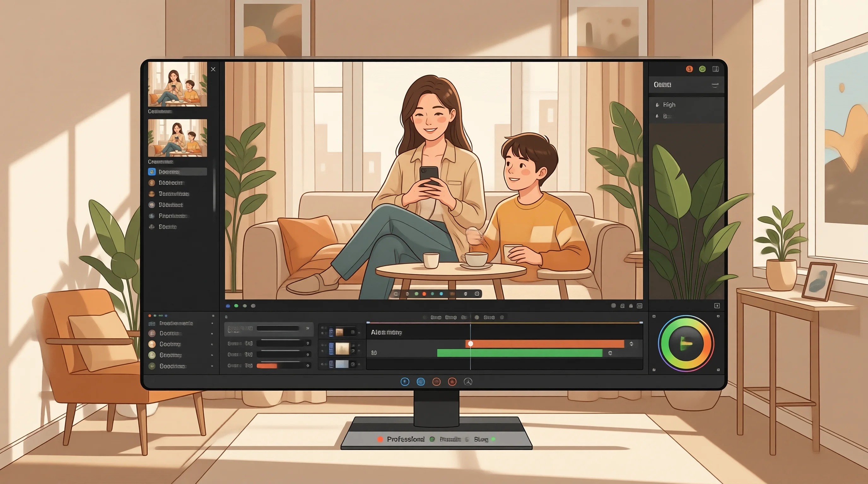The image size is (868, 484).
Task: Click the small square X icon above the color wheel
Action: click(717, 306)
